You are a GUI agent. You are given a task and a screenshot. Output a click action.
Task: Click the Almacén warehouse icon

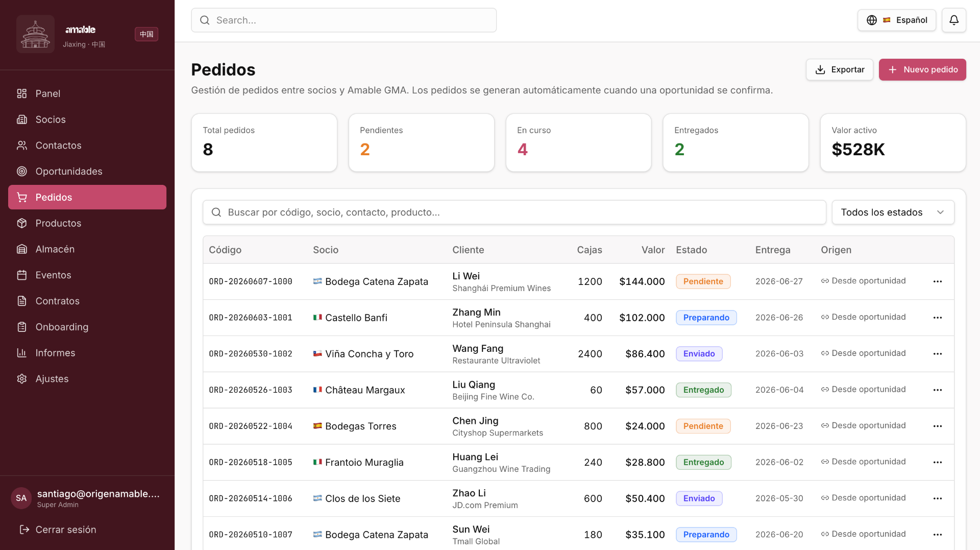pos(21,249)
